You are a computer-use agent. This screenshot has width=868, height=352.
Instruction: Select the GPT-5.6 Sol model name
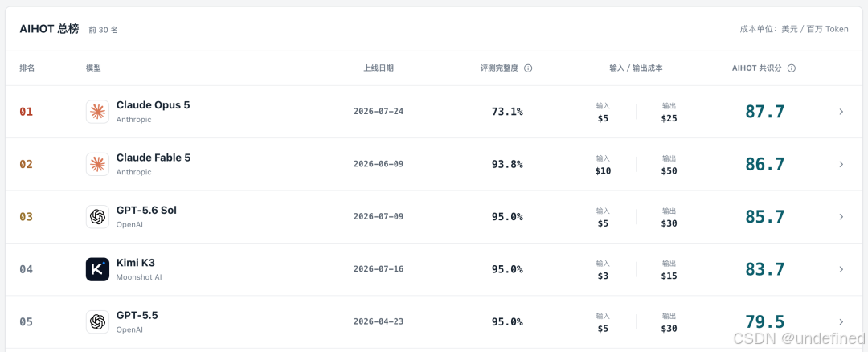pos(147,211)
